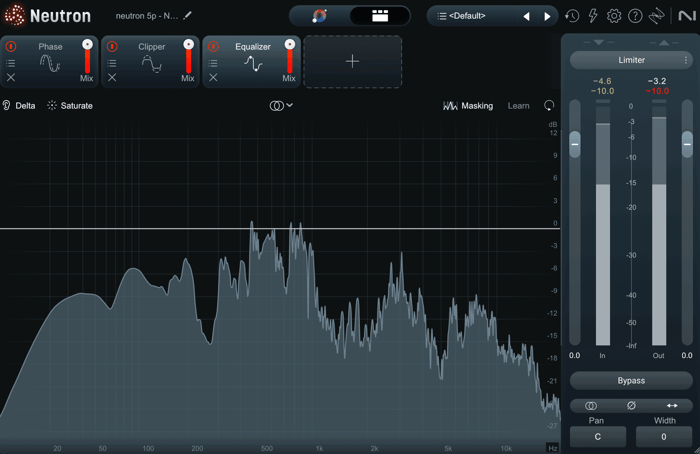Viewport: 700px width, 454px height.
Task: Remove the Equalizer module
Action: coord(213,78)
